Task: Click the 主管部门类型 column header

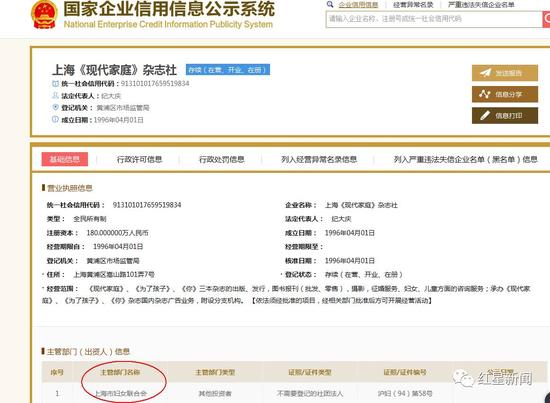Action: point(215,372)
